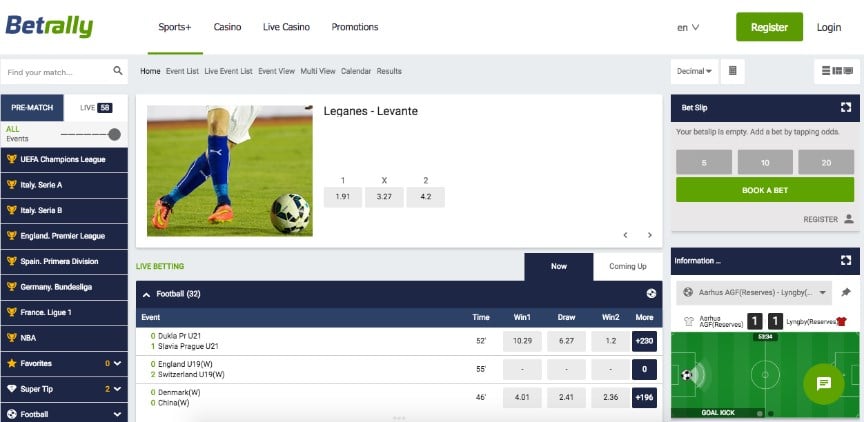Screen dimensions: 864x422
Task: Open the Aarhus AGF match selector dropdown
Action: pyautogui.click(x=754, y=293)
